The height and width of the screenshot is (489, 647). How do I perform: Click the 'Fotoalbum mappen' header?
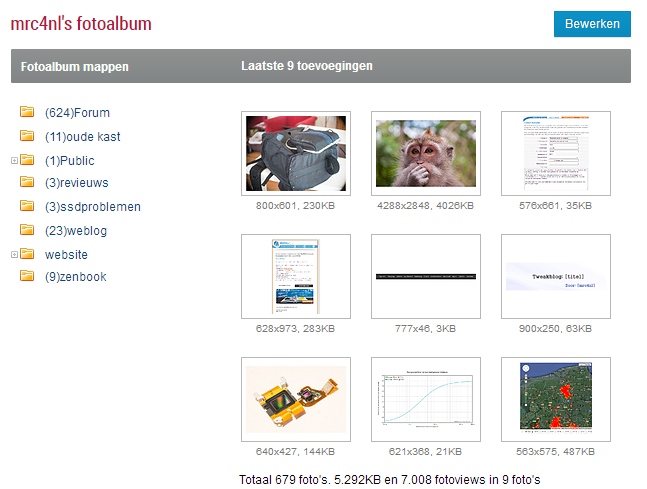75,66
